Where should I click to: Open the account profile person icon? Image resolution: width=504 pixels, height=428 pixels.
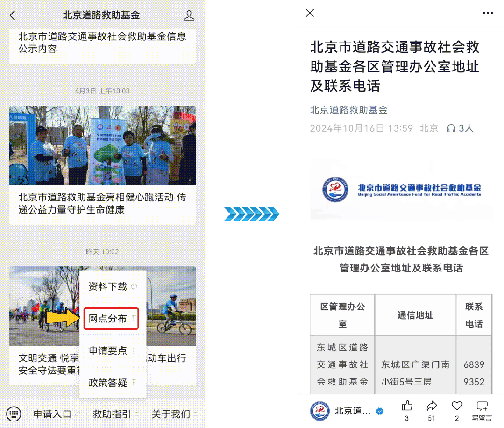[x=189, y=15]
